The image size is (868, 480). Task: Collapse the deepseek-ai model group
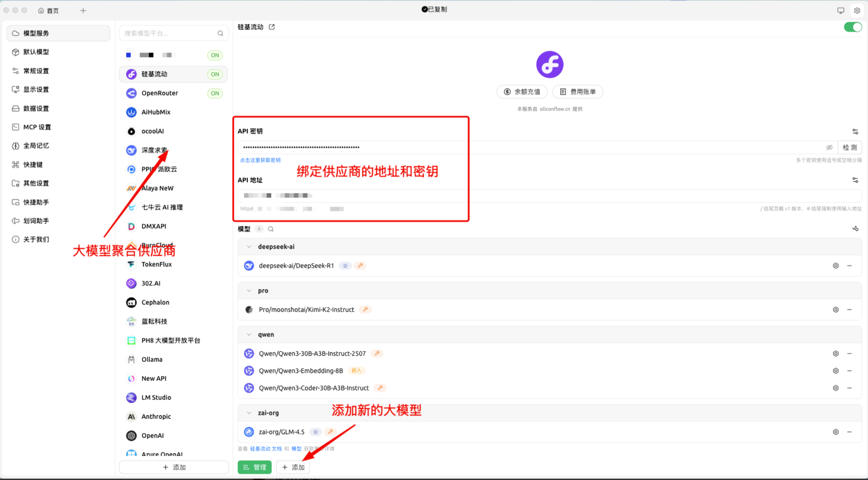[249, 247]
